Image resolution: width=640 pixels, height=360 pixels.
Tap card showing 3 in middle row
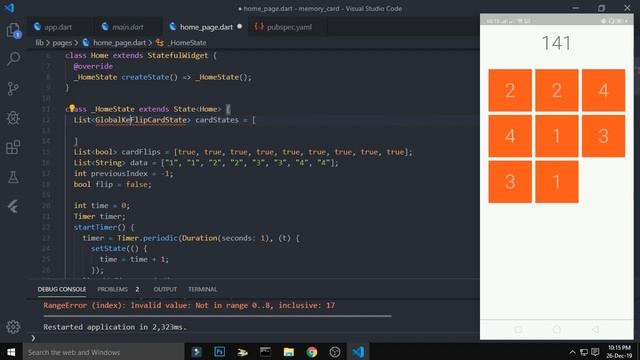point(603,136)
